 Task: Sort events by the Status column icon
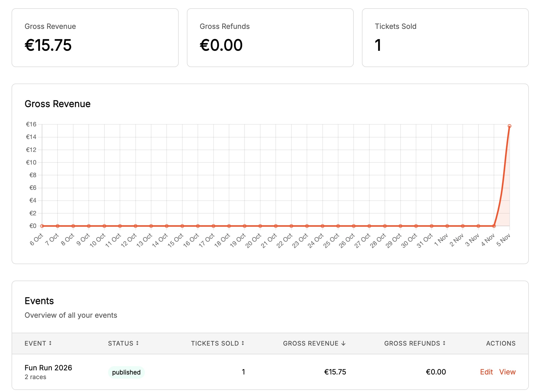(x=137, y=343)
